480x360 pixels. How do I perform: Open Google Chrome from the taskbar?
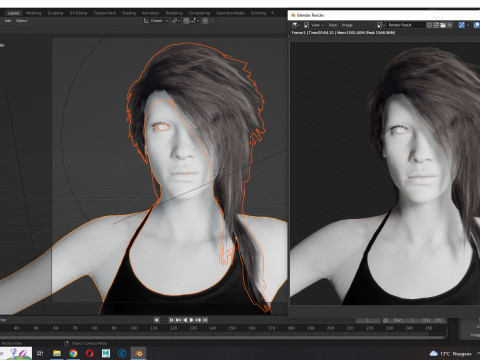73,353
